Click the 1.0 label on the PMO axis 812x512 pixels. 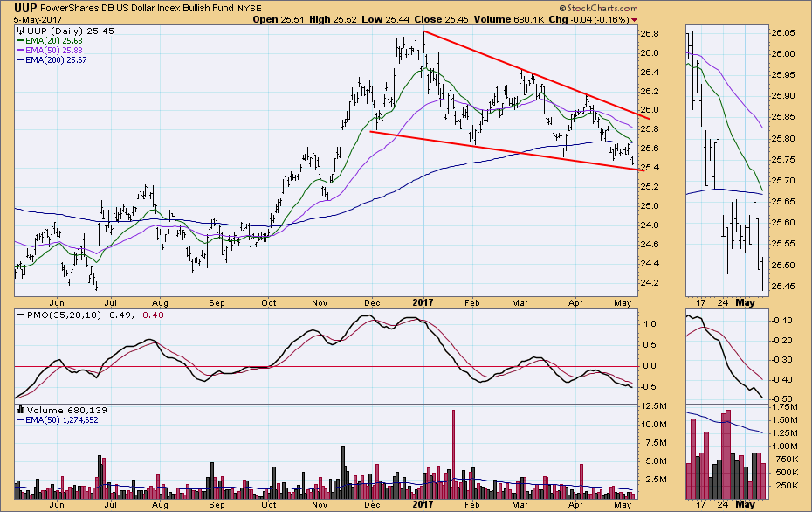650,324
